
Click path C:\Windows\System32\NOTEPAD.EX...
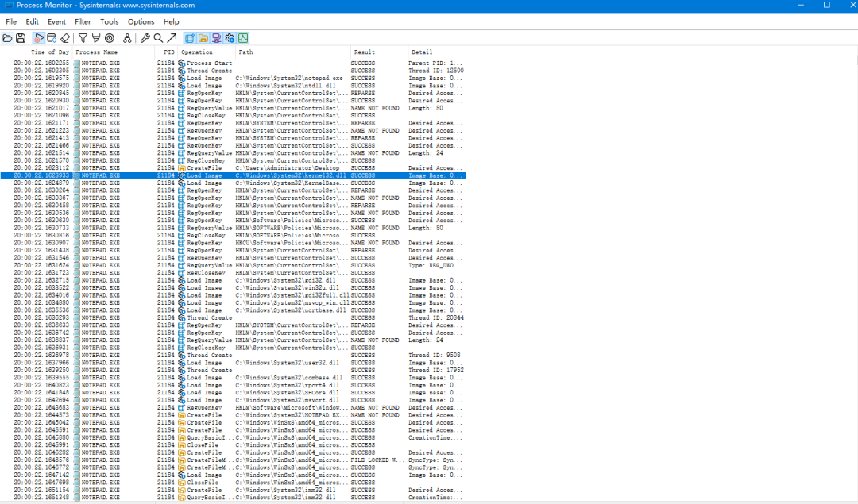[292, 415]
